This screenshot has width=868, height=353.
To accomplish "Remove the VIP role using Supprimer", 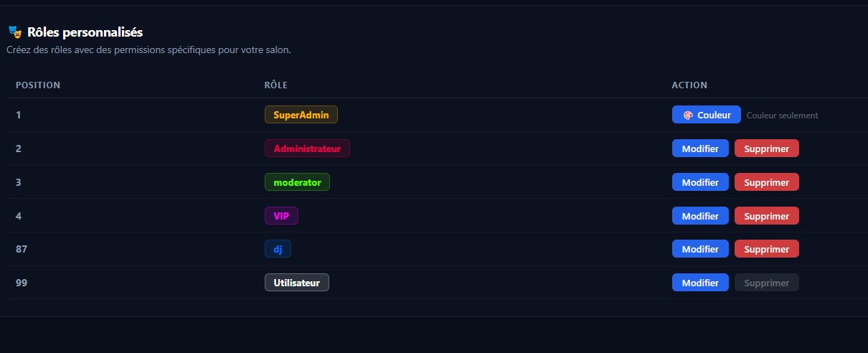I will [766, 216].
